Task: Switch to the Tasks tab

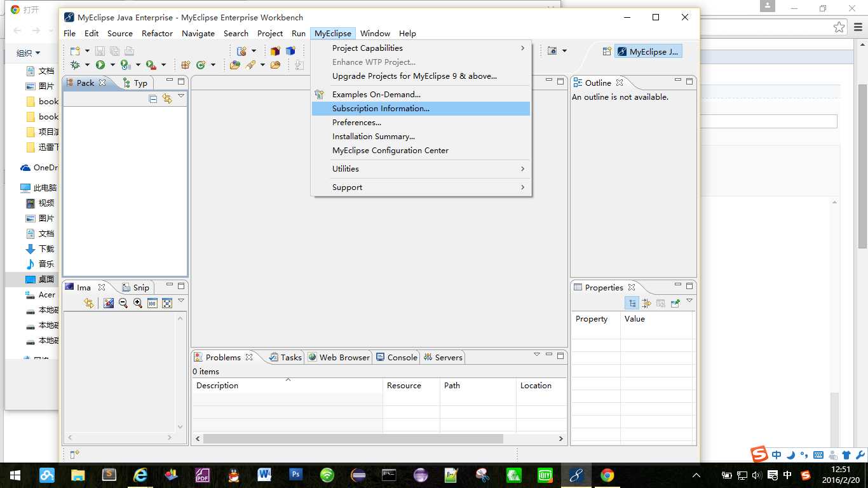Action: click(285, 357)
